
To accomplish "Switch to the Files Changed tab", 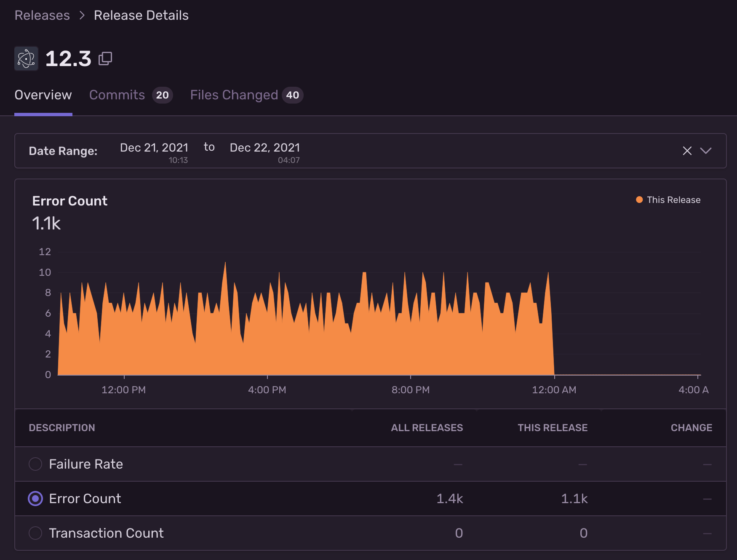I will tap(234, 95).
